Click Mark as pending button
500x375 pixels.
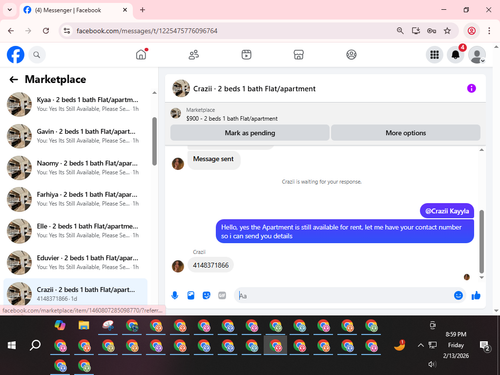[250, 133]
